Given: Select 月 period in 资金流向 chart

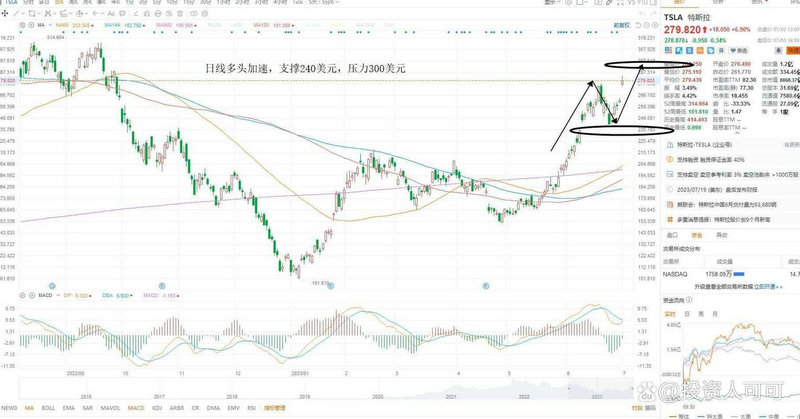Looking at the screenshot, I should coord(715,314).
